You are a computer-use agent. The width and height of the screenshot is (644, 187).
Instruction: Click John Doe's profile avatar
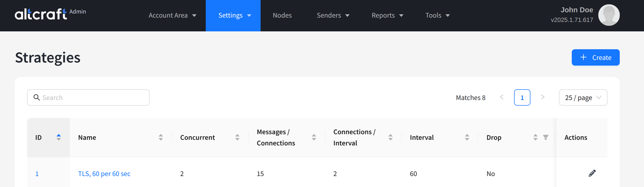point(609,15)
